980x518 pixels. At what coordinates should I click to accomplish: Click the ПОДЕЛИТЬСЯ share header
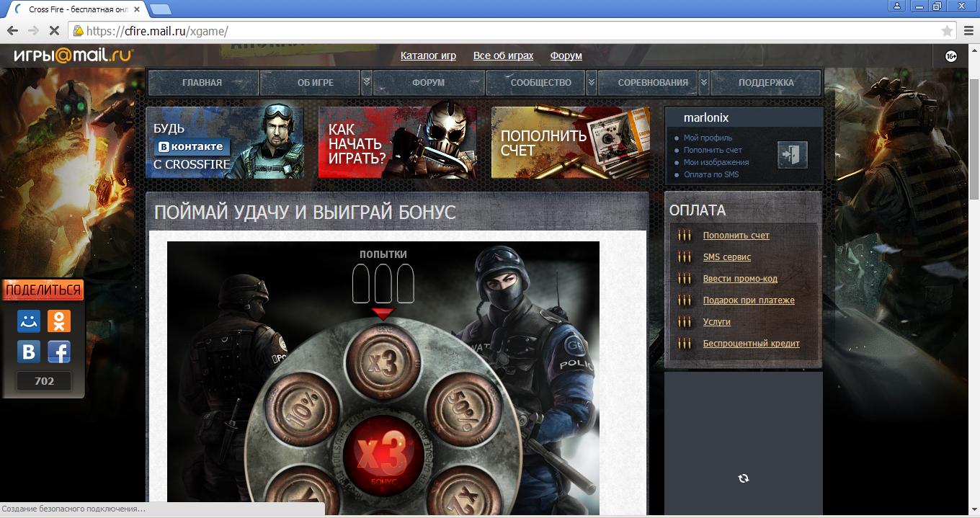[43, 290]
